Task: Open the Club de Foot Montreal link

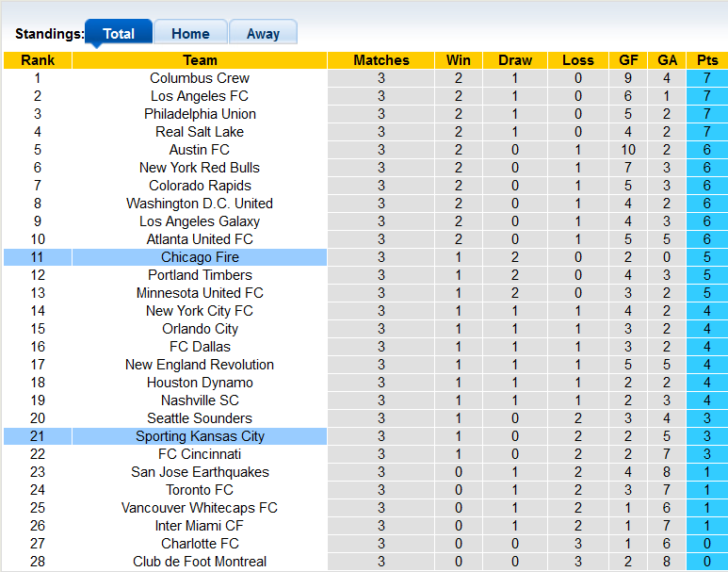Action: (200, 562)
